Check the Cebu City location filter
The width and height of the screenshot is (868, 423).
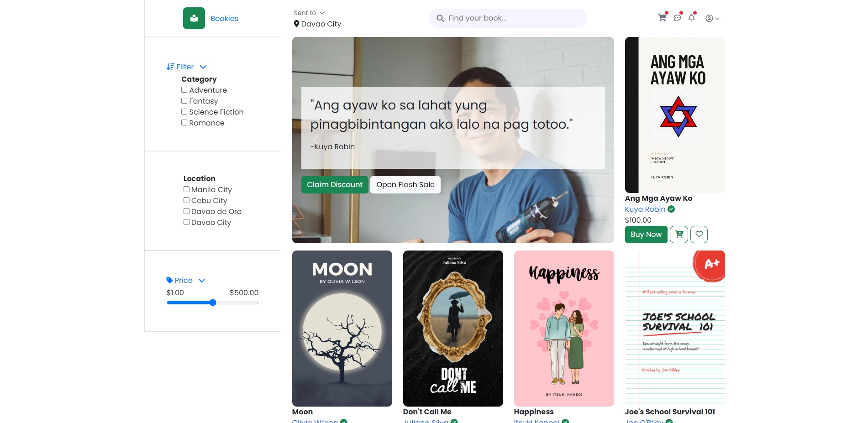[186, 200]
